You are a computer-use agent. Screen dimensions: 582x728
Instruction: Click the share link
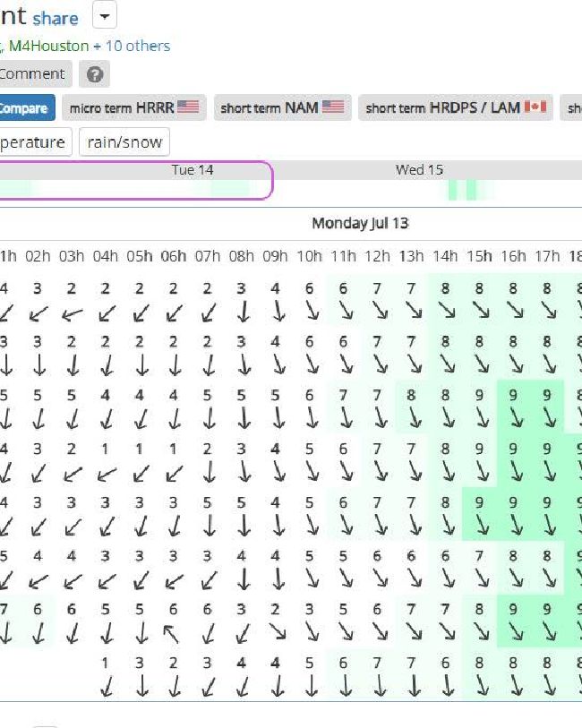[56, 19]
